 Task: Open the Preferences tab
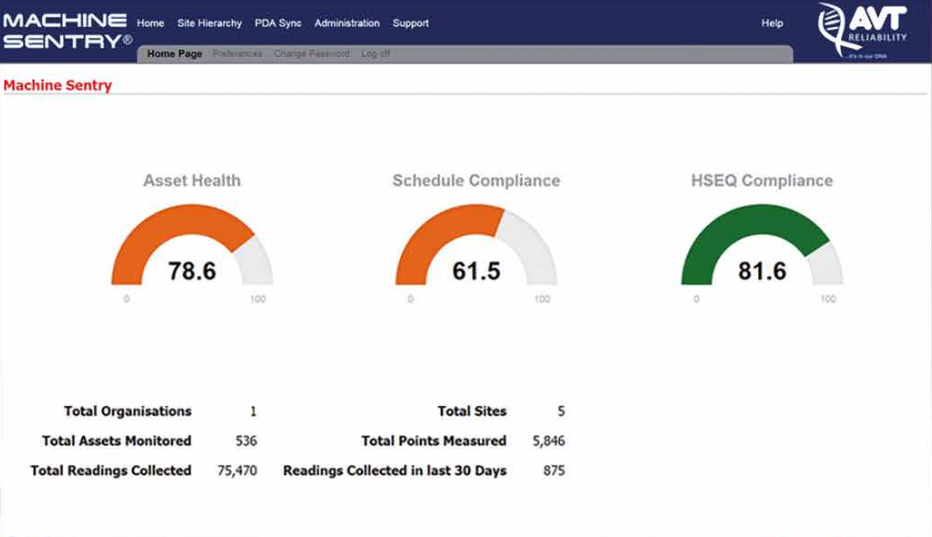click(237, 54)
